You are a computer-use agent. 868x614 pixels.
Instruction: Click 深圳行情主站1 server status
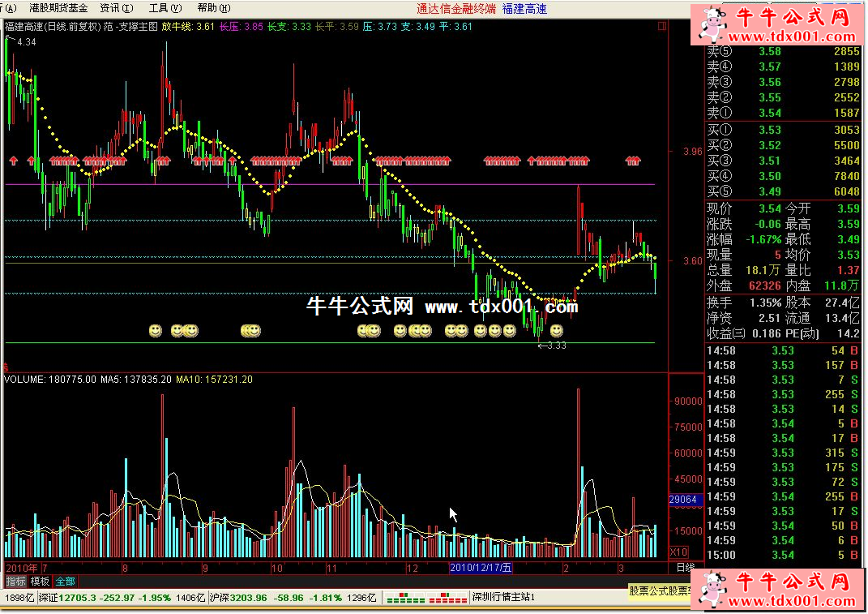coord(504,597)
